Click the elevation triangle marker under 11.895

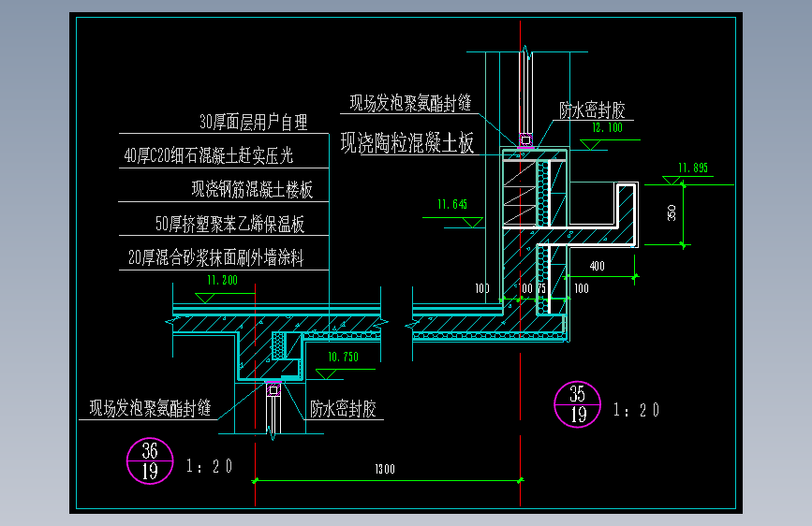[x=672, y=180]
